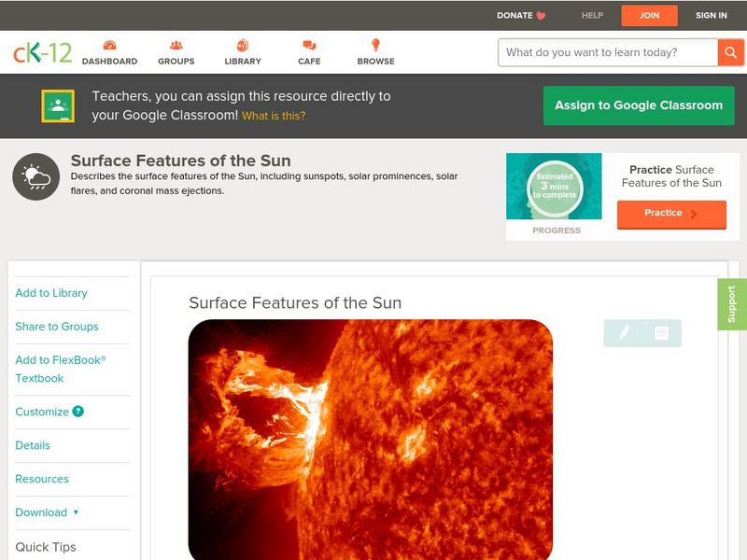Open the Library backpack icon
Screen dimensions: 747x560
tap(243, 45)
